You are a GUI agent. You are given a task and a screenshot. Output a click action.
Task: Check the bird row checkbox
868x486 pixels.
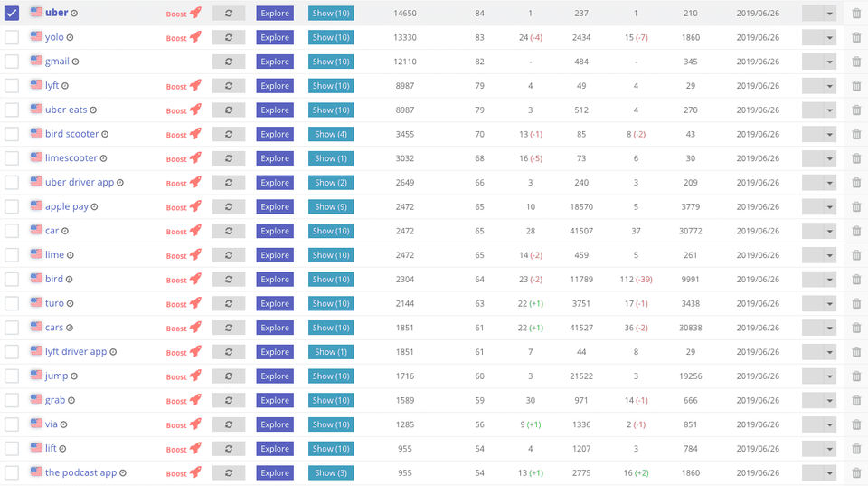pos(12,280)
